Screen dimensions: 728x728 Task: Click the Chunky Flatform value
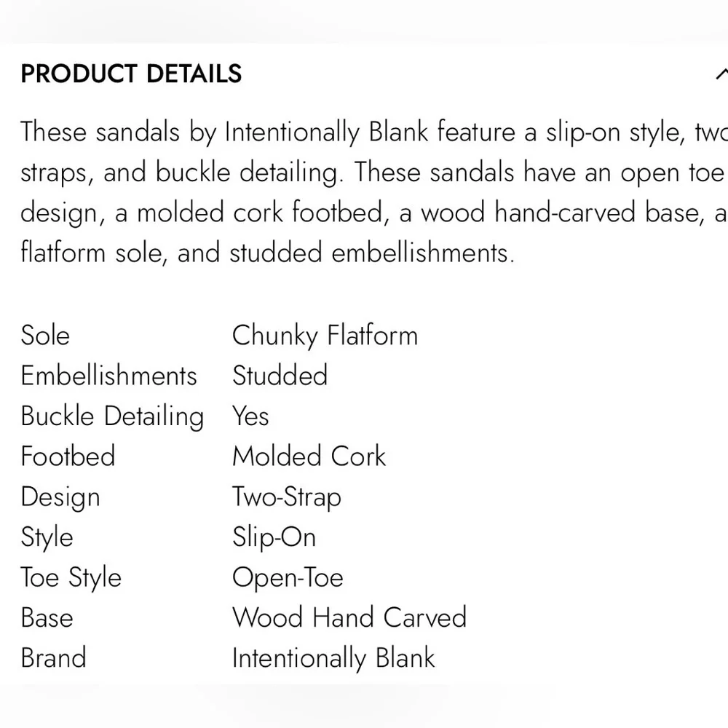325,335
